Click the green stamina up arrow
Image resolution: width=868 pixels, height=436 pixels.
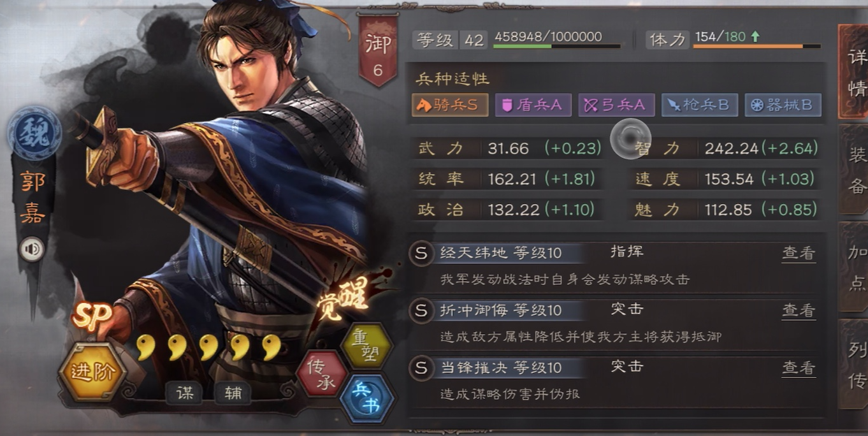pyautogui.click(x=755, y=37)
